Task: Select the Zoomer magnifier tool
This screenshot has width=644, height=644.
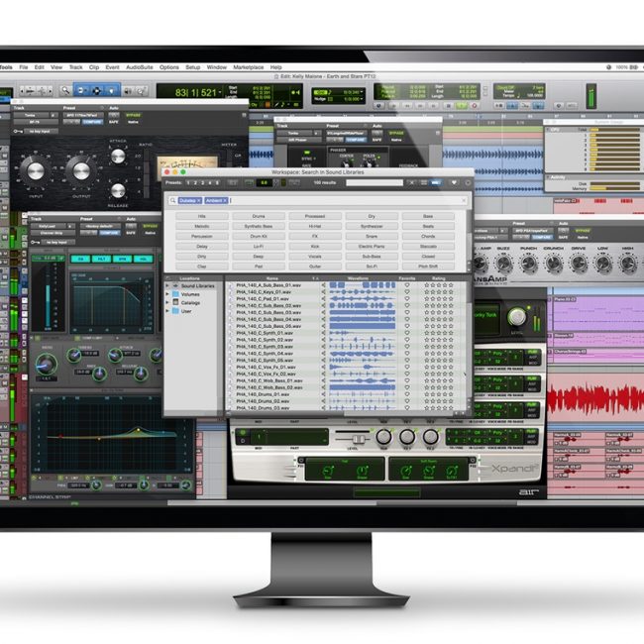Action: coord(65,91)
